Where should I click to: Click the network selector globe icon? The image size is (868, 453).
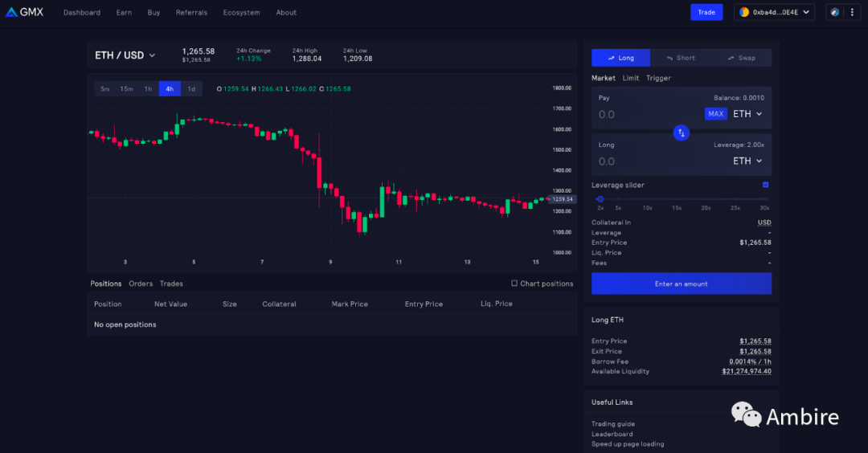coord(835,12)
